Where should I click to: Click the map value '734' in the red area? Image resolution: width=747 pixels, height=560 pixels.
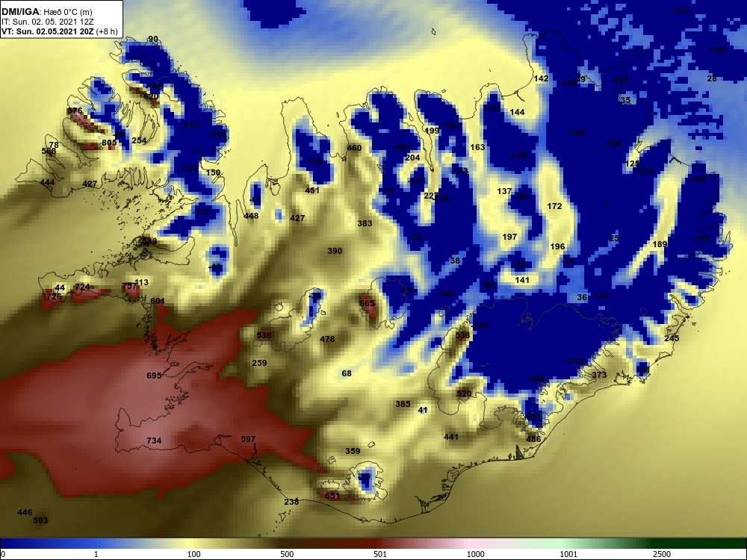[x=154, y=441]
